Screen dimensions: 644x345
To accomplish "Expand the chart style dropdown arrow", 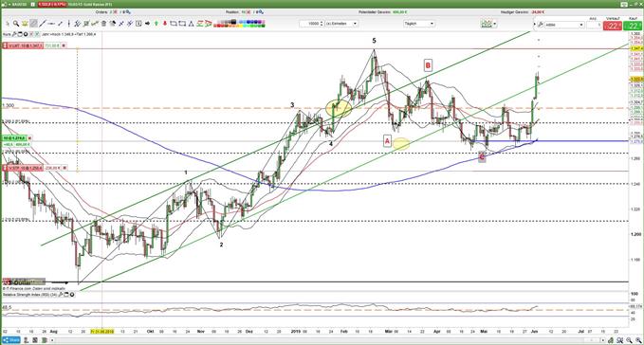I will [494, 24].
